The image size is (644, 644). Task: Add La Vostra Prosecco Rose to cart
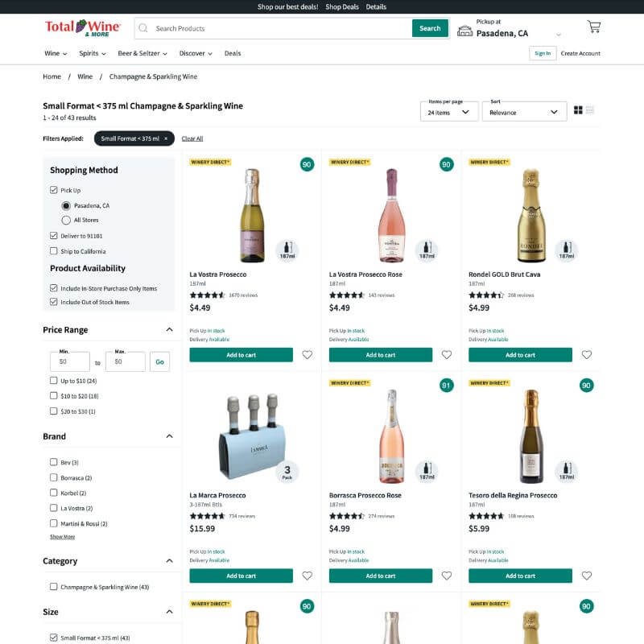380,355
